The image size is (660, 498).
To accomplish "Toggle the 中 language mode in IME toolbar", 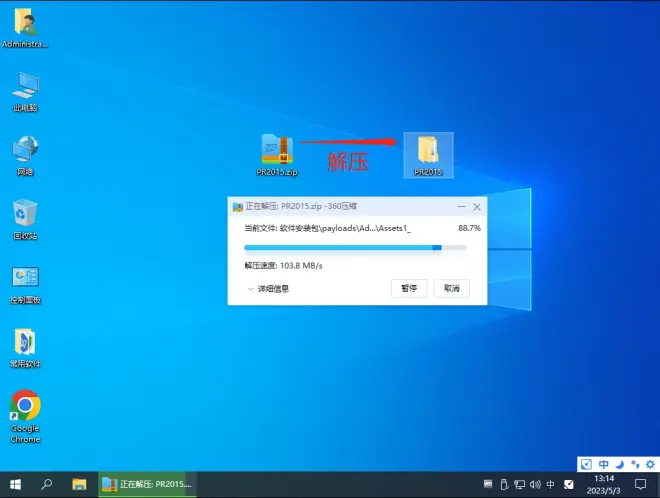I will point(603,464).
